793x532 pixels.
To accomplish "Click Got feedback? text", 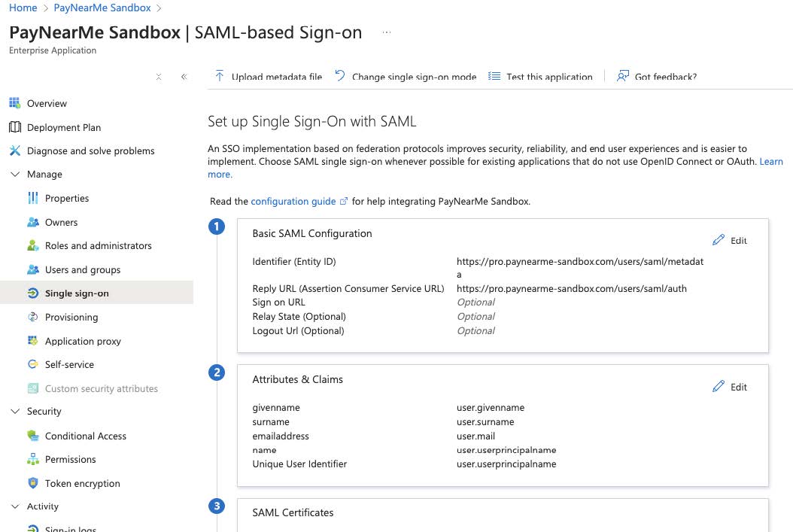I will (x=666, y=77).
